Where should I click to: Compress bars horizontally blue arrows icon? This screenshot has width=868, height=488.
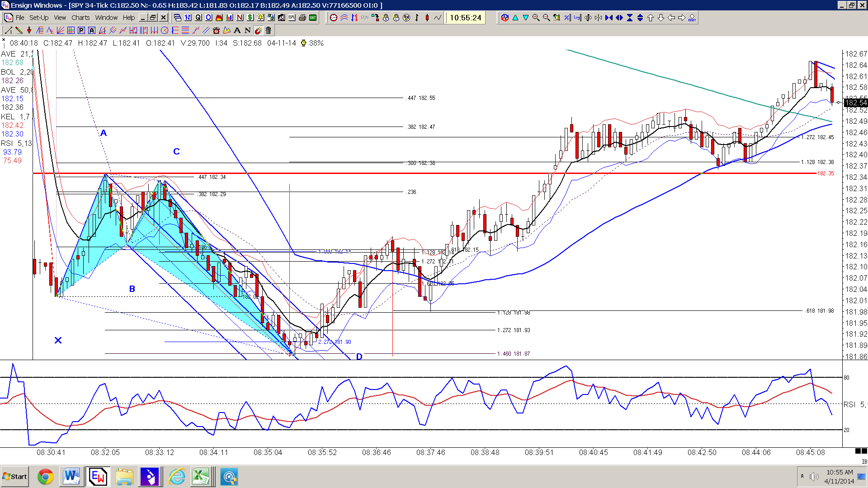coord(609,18)
